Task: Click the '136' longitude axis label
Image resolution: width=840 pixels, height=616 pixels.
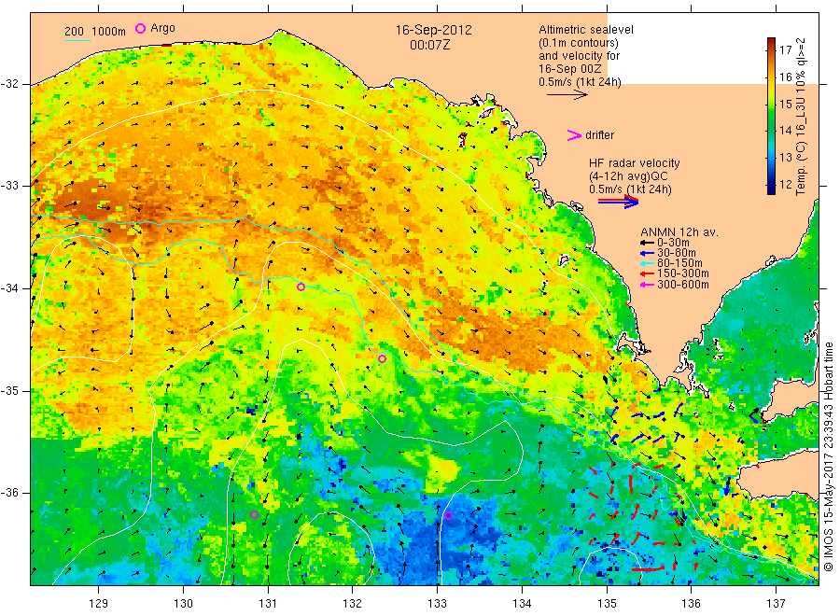Action: click(x=691, y=604)
